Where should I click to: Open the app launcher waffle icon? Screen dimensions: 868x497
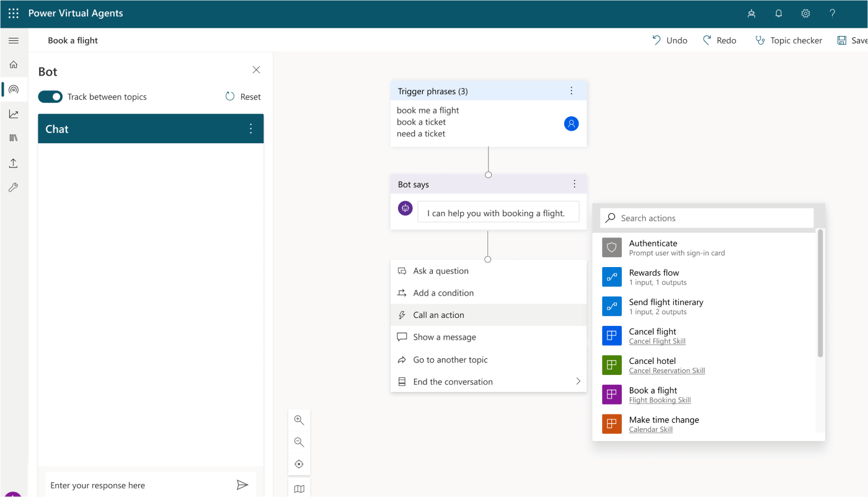point(13,13)
